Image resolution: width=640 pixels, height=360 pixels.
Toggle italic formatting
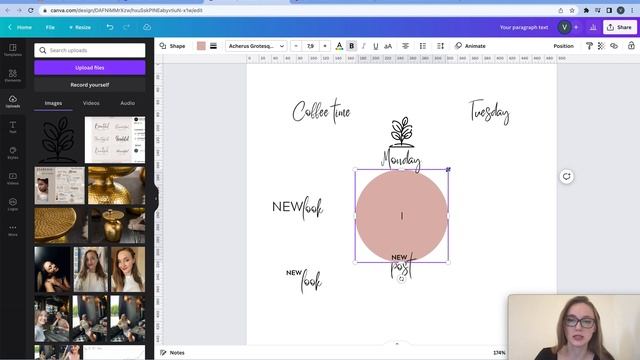[x=364, y=46]
